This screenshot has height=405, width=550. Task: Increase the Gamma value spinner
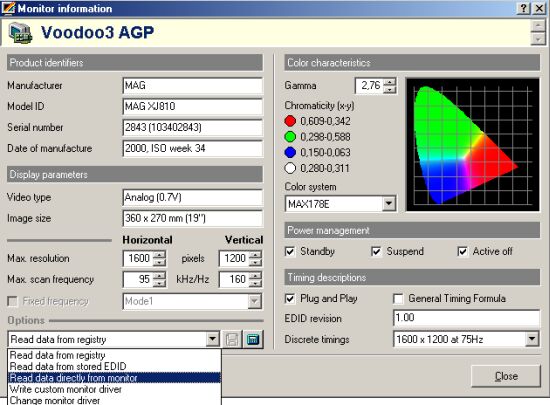point(389,82)
